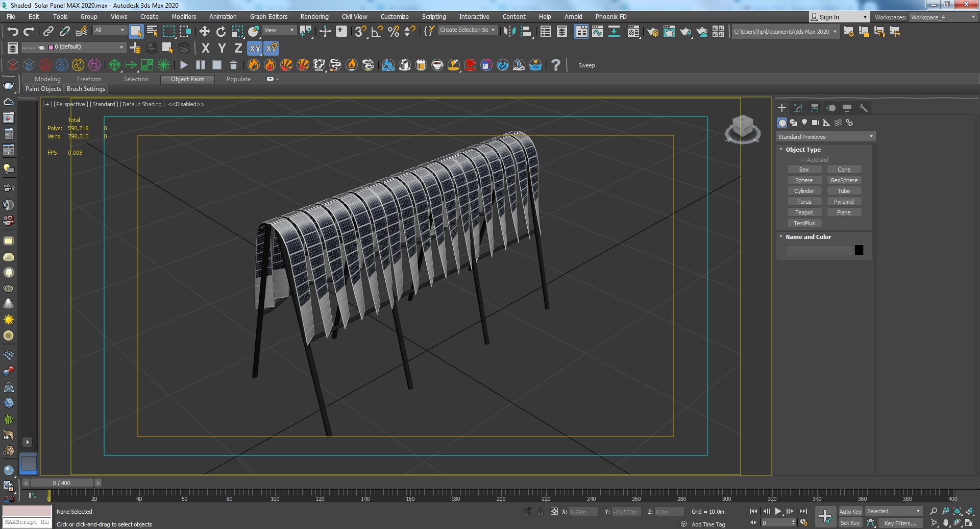Switch to the Freeform ribbon tab

coord(89,79)
